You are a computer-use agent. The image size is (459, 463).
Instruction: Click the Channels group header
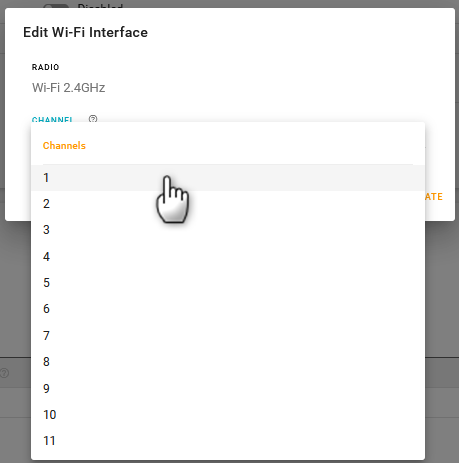64,146
